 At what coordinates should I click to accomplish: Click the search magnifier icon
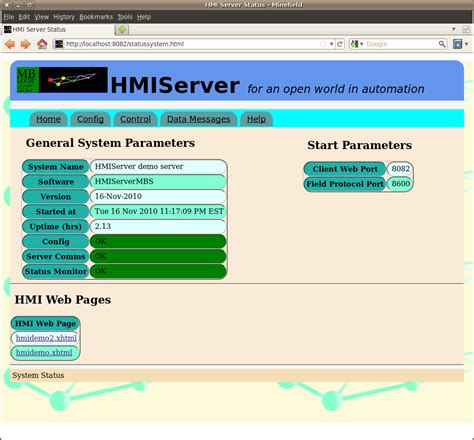pyautogui.click(x=442, y=44)
